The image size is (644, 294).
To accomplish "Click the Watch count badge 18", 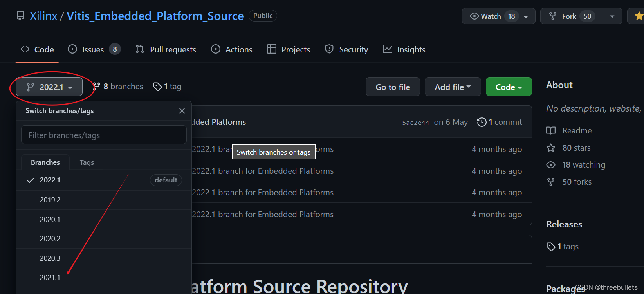I will [x=512, y=16].
